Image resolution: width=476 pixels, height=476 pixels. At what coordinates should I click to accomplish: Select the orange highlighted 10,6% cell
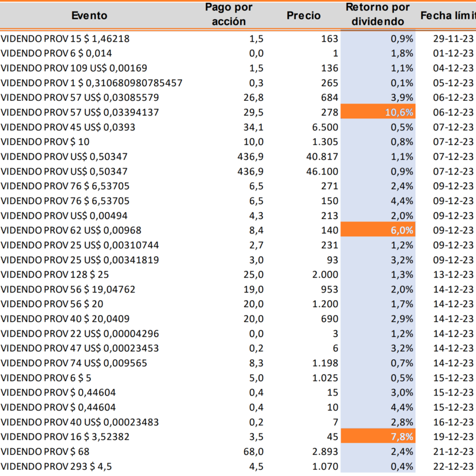(x=377, y=112)
